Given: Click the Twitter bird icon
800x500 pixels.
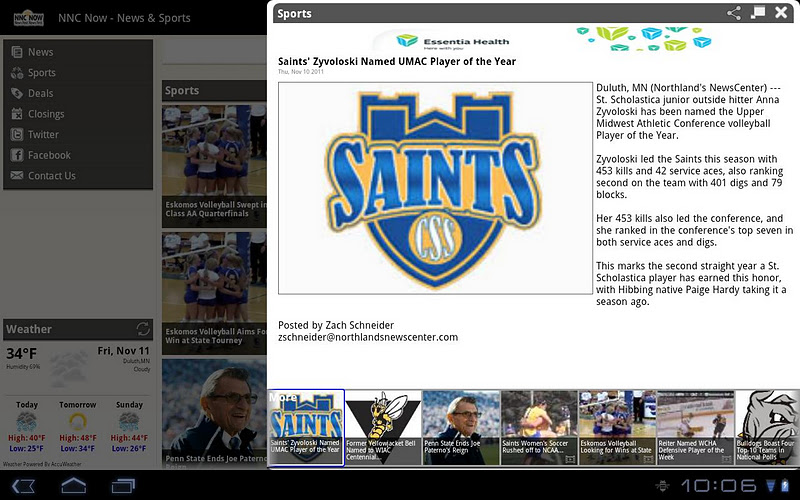Looking at the screenshot, I should pyautogui.click(x=17, y=134).
